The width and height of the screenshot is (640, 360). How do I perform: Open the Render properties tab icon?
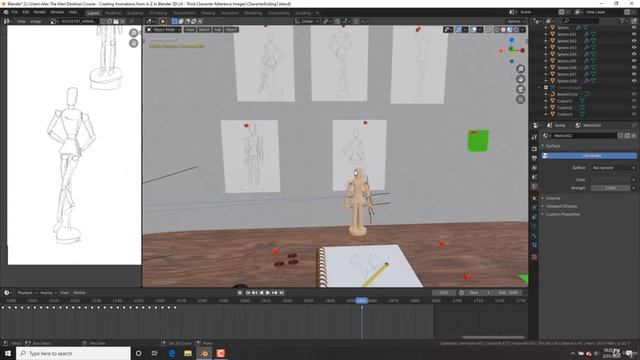point(534,149)
